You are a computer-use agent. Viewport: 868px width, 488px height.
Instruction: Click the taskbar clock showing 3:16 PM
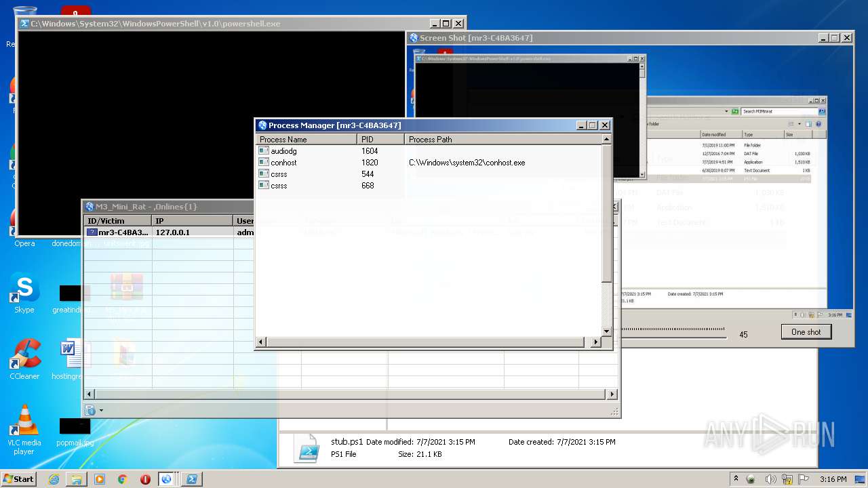(x=833, y=479)
